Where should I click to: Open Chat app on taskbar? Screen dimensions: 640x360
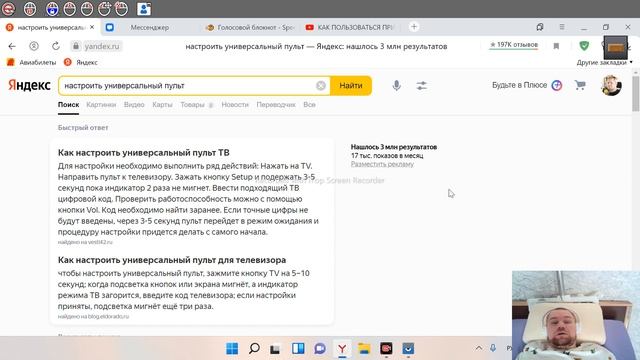coord(320,349)
